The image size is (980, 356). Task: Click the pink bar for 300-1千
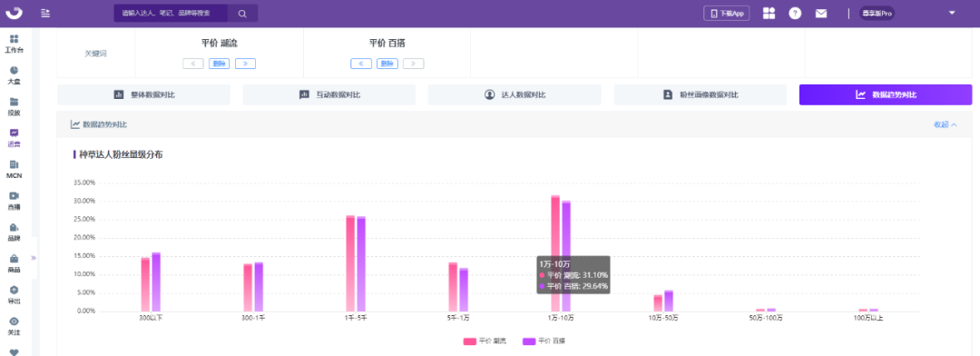pos(248,287)
